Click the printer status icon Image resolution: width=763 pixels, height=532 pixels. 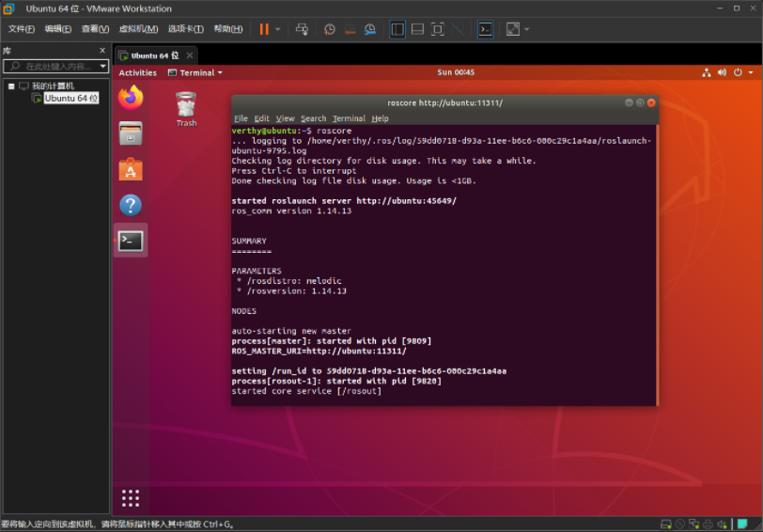(708, 524)
